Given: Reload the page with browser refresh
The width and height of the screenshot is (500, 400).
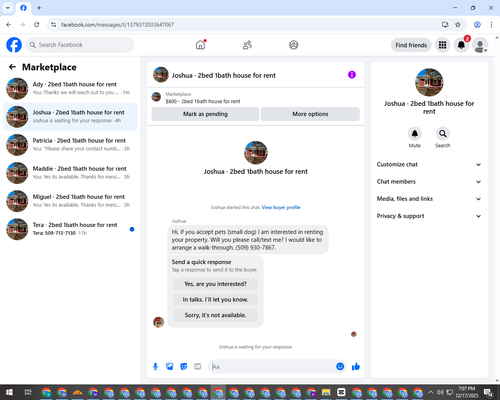Looking at the screenshot, I should click(37, 24).
